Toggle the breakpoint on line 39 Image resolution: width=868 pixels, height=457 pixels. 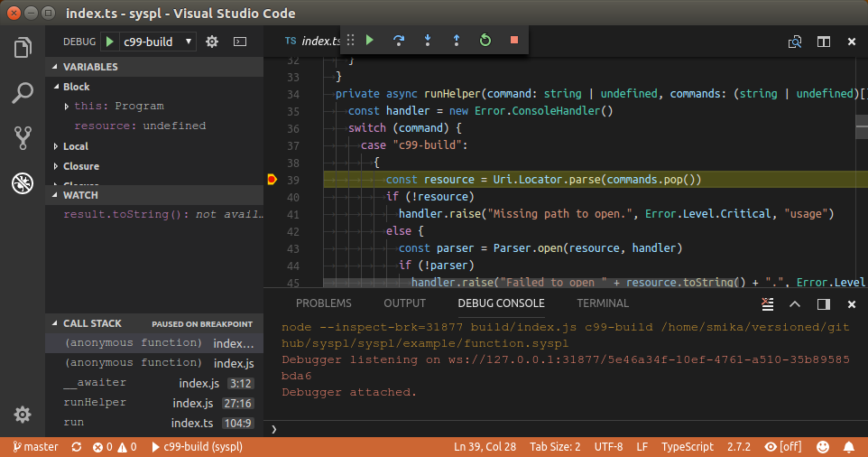coord(272,180)
